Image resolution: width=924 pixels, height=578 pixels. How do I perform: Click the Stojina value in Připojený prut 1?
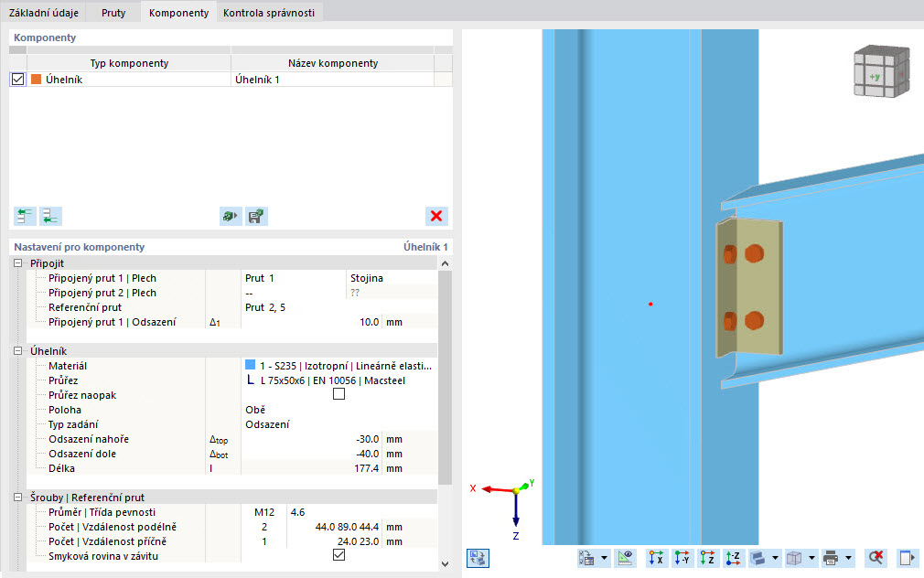pos(392,278)
